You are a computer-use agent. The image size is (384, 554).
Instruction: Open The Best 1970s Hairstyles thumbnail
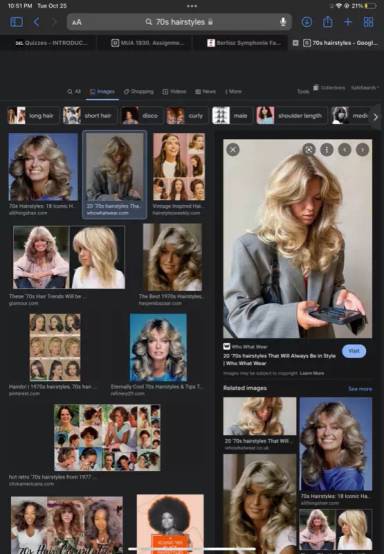pyautogui.click(x=172, y=257)
